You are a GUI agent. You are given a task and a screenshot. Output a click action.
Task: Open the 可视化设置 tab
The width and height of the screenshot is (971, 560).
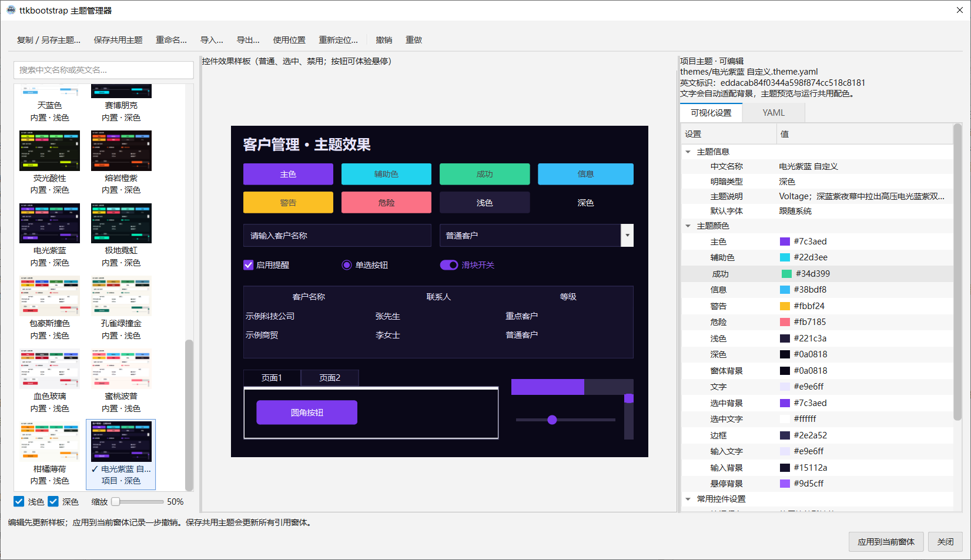pos(711,113)
